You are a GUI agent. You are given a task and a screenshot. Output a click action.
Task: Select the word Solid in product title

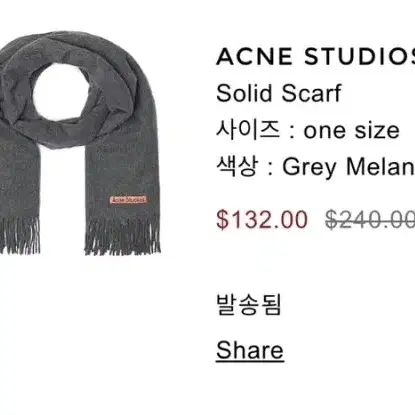[244, 93]
